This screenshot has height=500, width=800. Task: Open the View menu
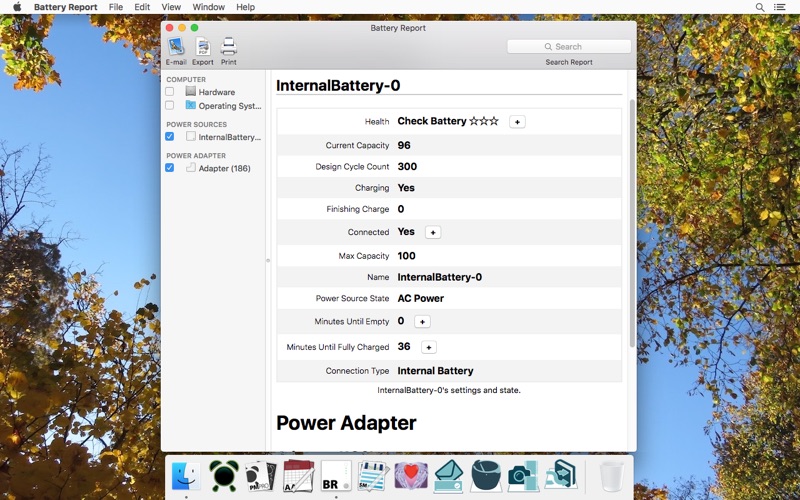[171, 7]
